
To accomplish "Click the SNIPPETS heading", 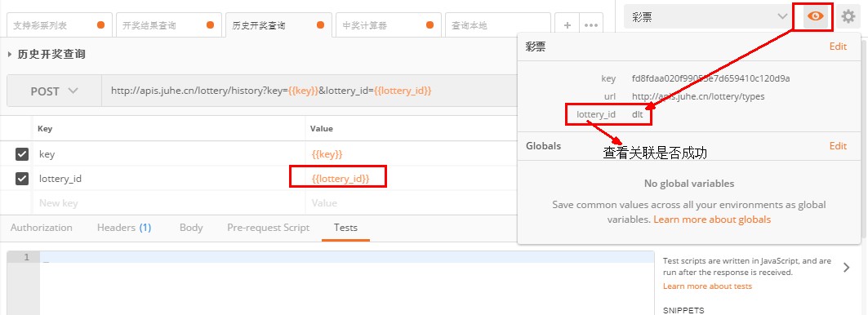I will click(x=683, y=311).
